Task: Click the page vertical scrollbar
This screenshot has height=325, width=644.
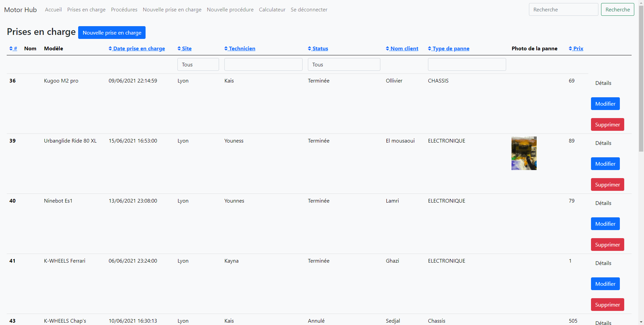Action: pos(641,79)
